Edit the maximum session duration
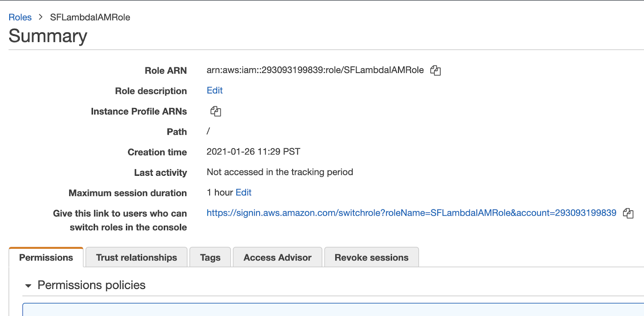This screenshot has height=316, width=644. (x=244, y=193)
